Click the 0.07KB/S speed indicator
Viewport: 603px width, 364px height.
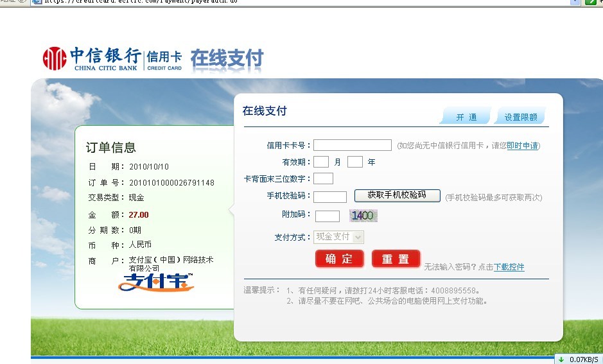(584, 360)
